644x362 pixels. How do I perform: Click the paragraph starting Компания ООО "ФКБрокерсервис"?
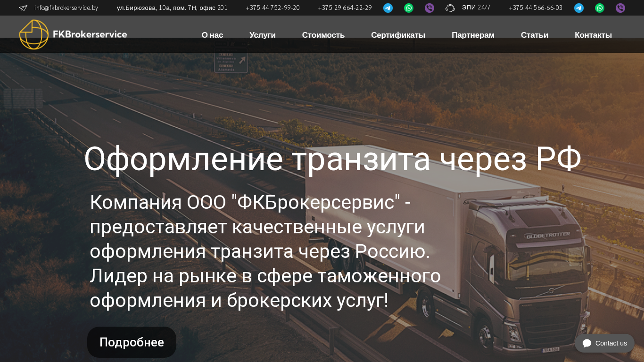tap(265, 252)
